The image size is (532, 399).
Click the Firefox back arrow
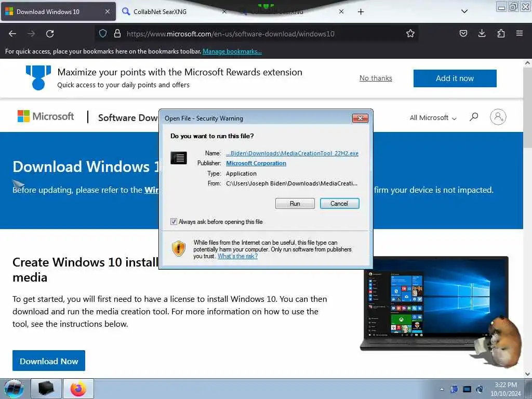point(12,34)
